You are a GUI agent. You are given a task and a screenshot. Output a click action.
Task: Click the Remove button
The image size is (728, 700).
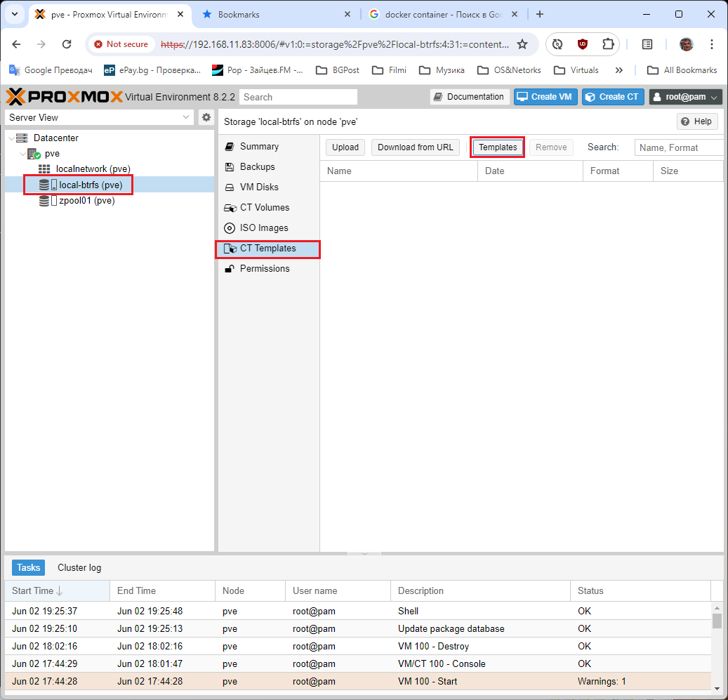click(551, 147)
